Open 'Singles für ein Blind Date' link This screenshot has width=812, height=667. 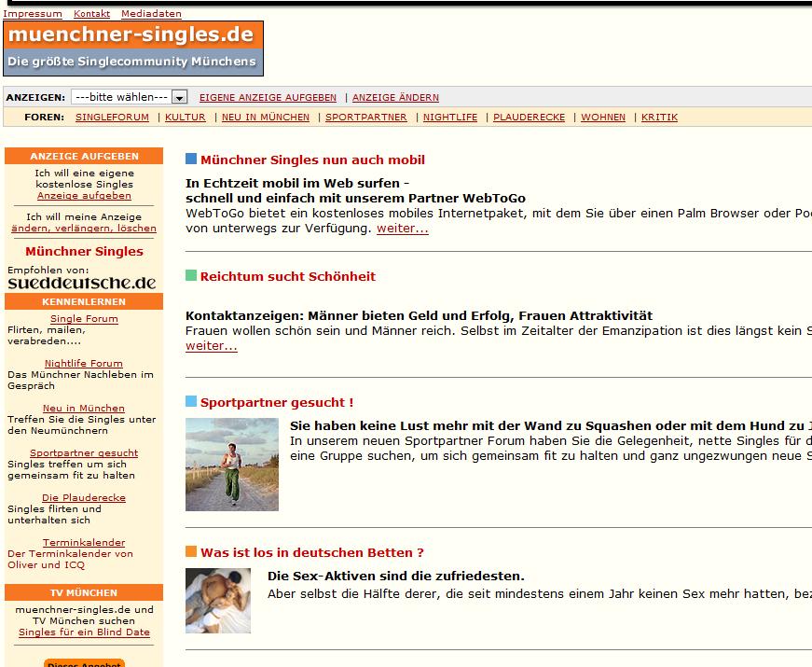click(84, 632)
